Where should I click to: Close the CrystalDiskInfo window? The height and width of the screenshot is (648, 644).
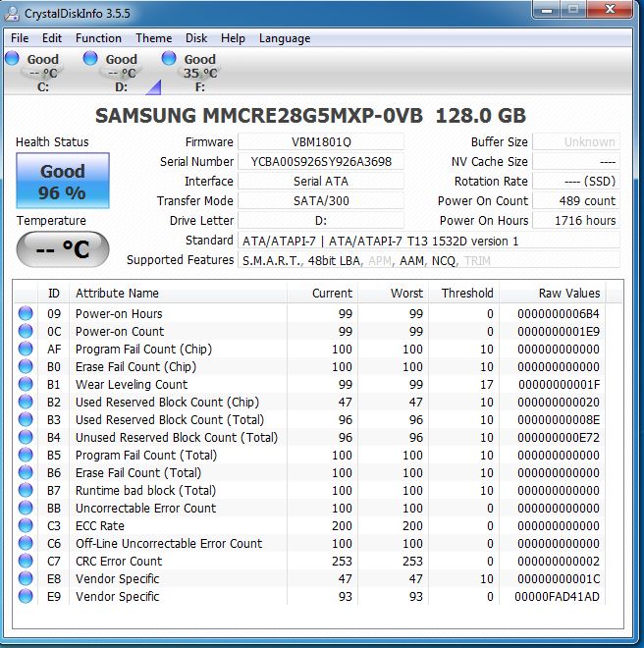click(610, 10)
